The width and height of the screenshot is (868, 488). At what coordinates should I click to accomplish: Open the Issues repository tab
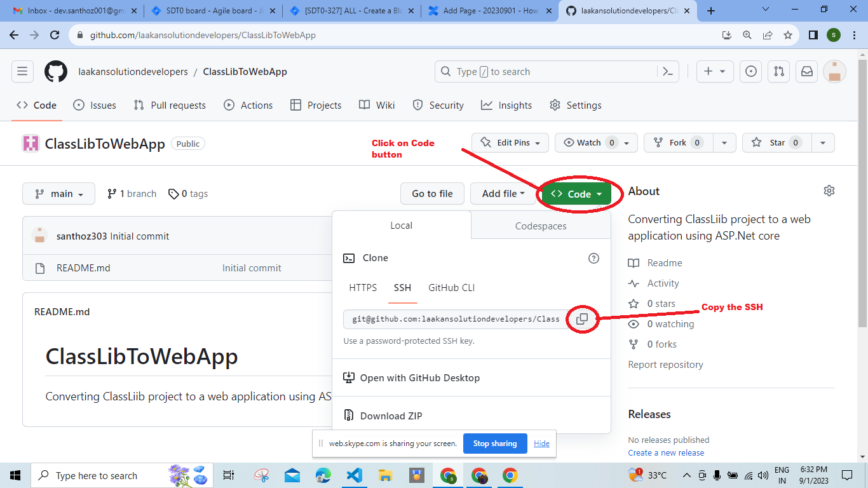pos(95,105)
